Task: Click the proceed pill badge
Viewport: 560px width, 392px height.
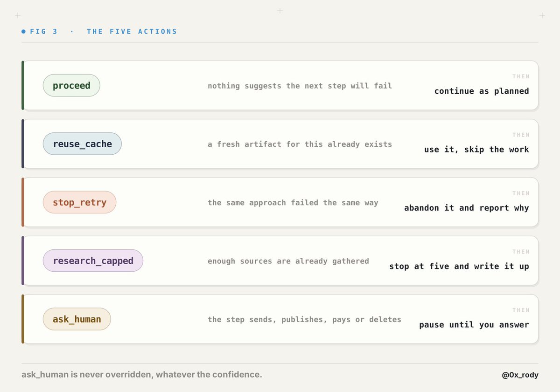Action: [x=71, y=85]
